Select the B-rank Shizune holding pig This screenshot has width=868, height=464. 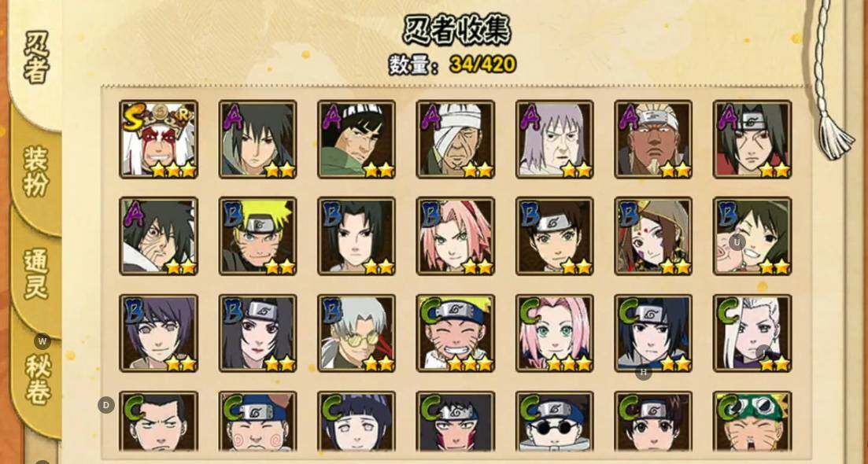pyautogui.click(x=752, y=236)
